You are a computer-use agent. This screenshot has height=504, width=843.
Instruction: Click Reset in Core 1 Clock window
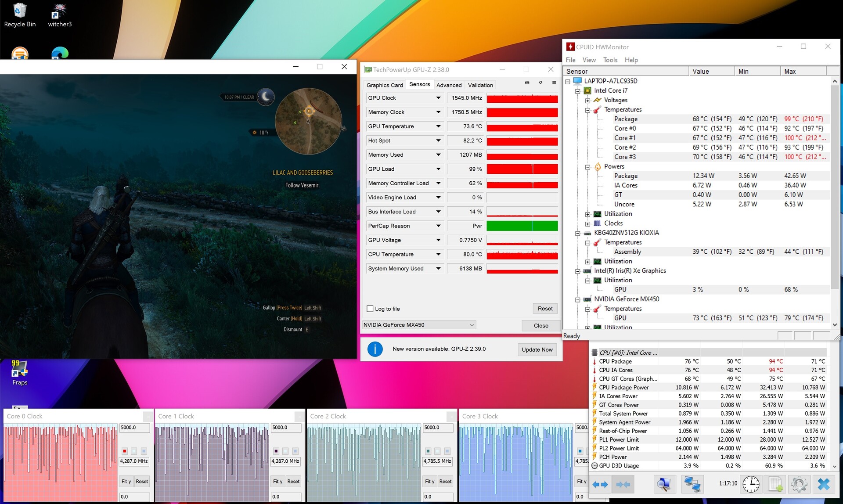(293, 482)
